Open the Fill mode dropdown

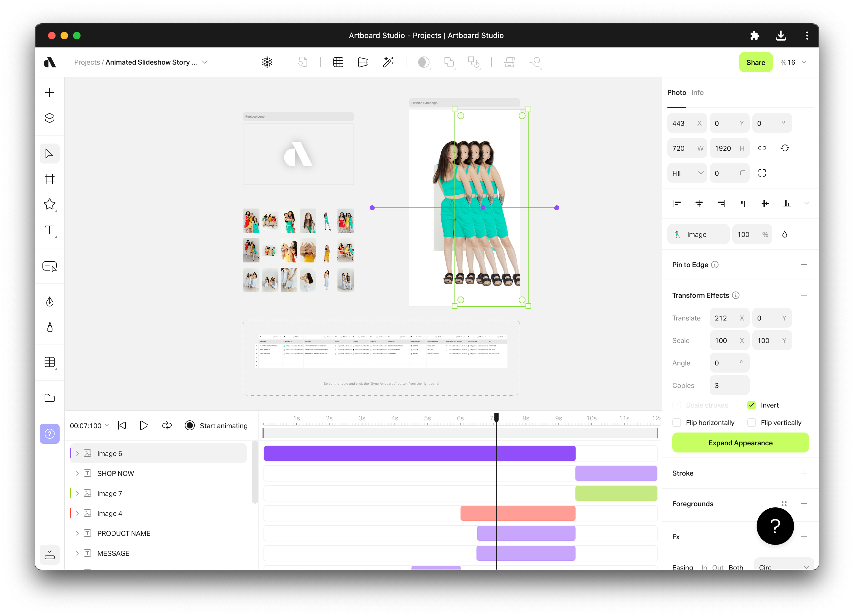click(x=687, y=173)
